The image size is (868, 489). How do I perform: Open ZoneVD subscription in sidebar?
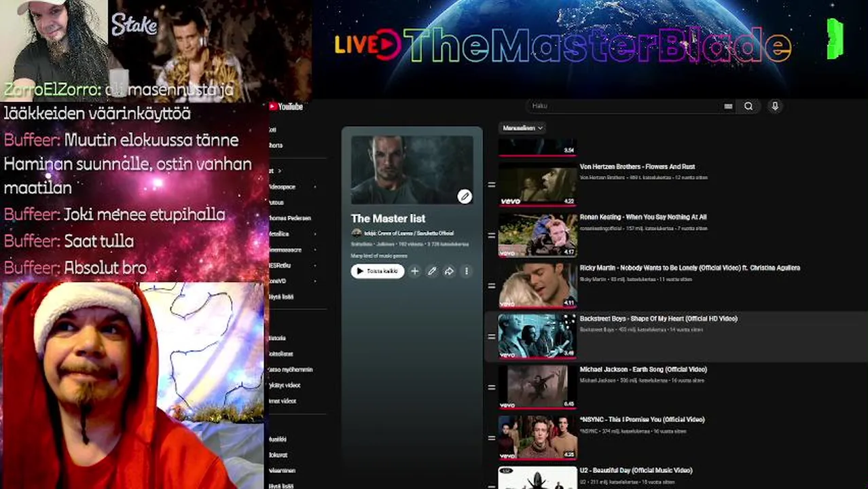click(278, 280)
